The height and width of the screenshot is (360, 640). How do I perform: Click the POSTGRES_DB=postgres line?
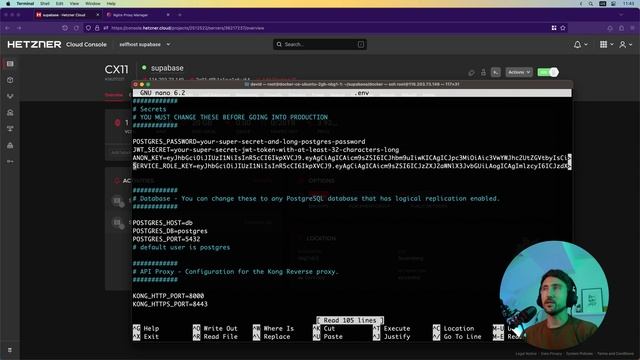pos(170,231)
